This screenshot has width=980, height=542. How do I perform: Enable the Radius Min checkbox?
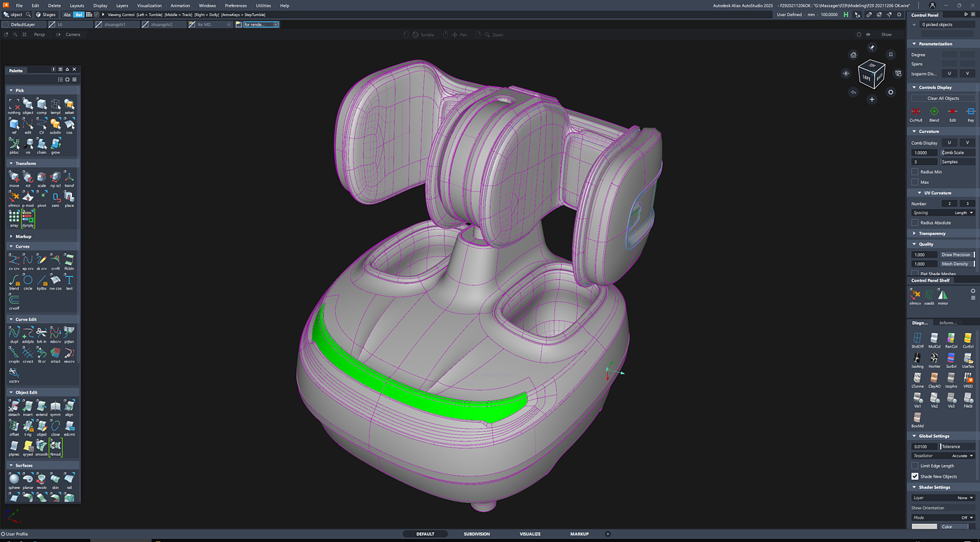915,172
